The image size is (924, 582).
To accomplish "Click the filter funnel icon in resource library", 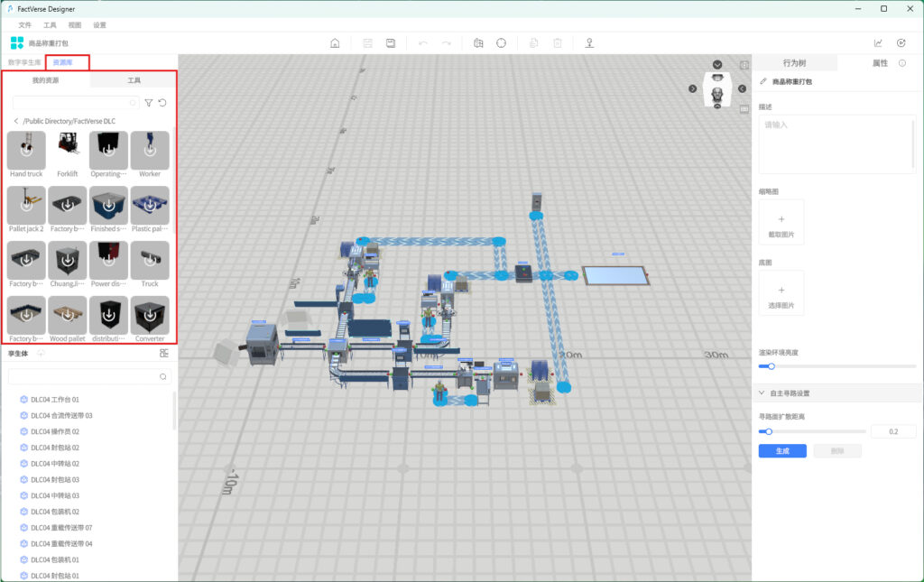I will point(149,103).
